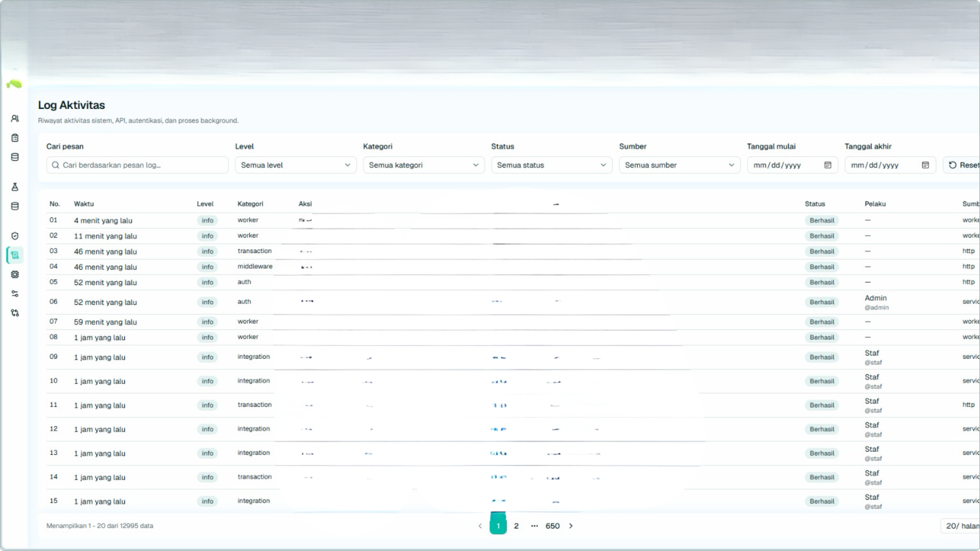Viewport: 980px width, 551px height.
Task: Click the green leaf app logo
Action: 14,84
